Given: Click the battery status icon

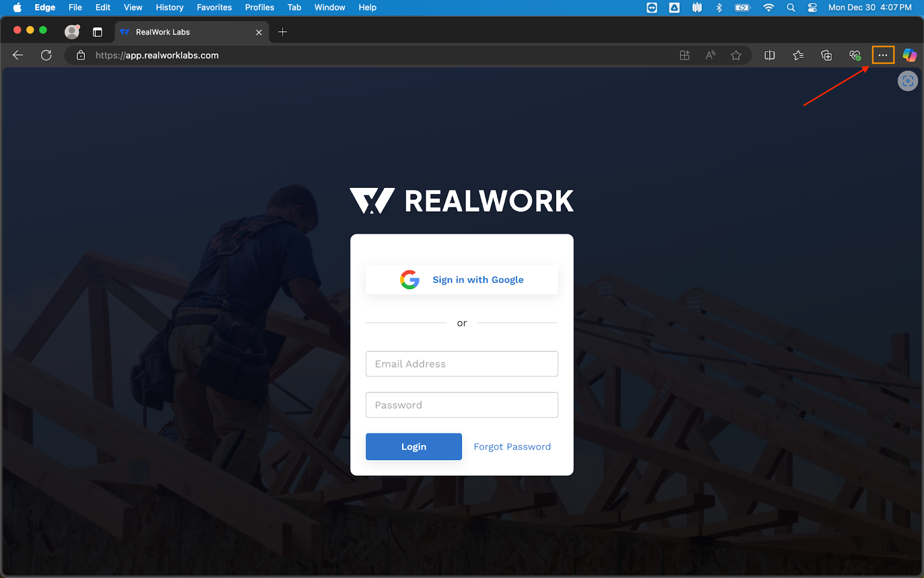Looking at the screenshot, I should (x=743, y=8).
